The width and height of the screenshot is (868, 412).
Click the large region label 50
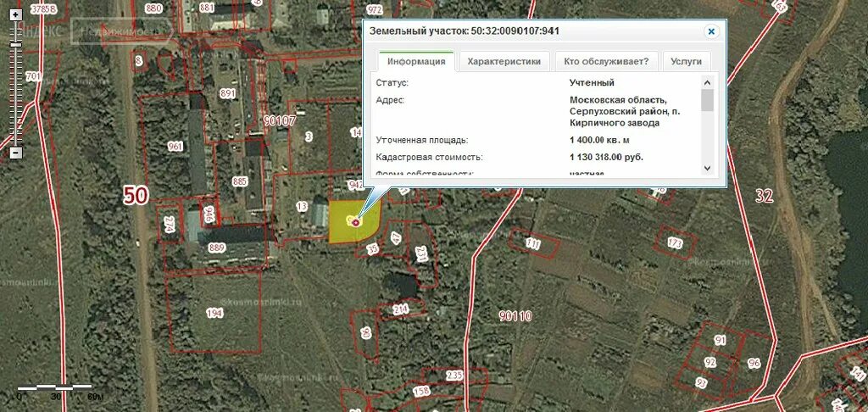point(136,195)
